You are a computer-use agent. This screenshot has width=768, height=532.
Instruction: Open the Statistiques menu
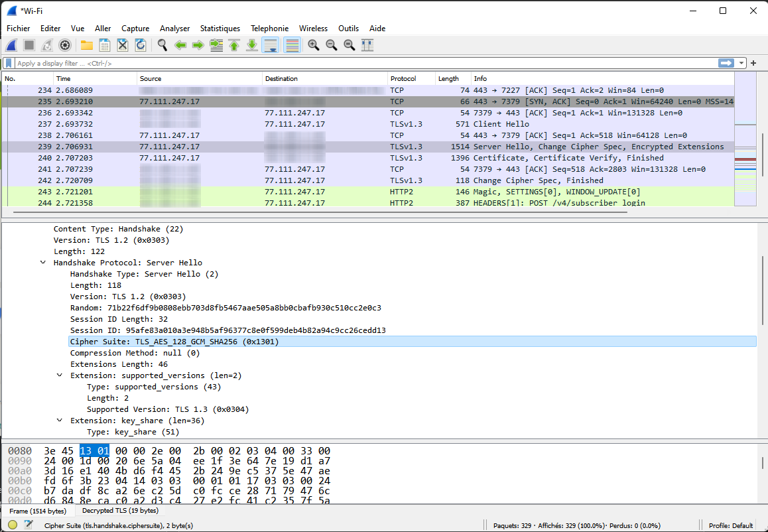pyautogui.click(x=220, y=29)
